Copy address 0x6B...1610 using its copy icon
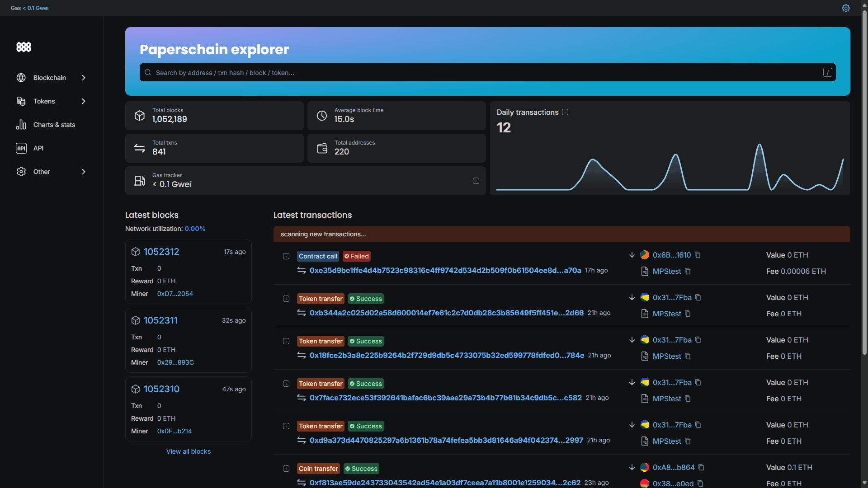Screen dimensions: 868x488 697,255
